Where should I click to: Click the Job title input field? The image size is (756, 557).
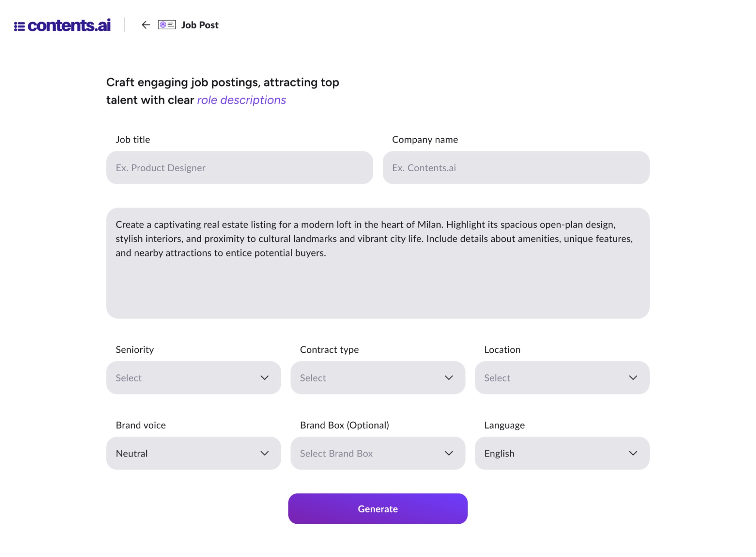point(239,168)
